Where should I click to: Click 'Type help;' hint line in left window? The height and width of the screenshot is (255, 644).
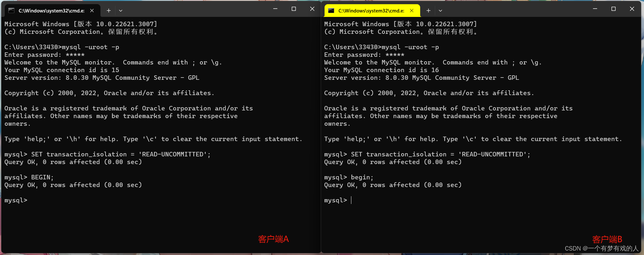153,139
